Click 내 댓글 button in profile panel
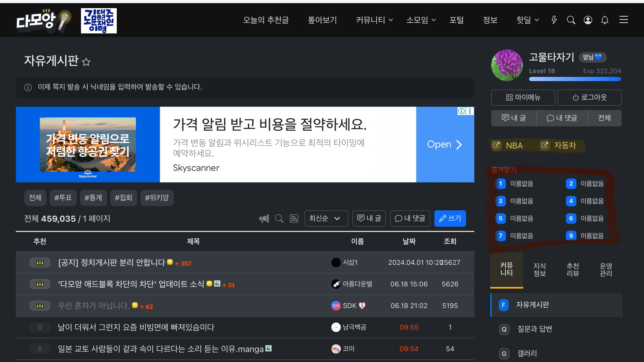 562,118
